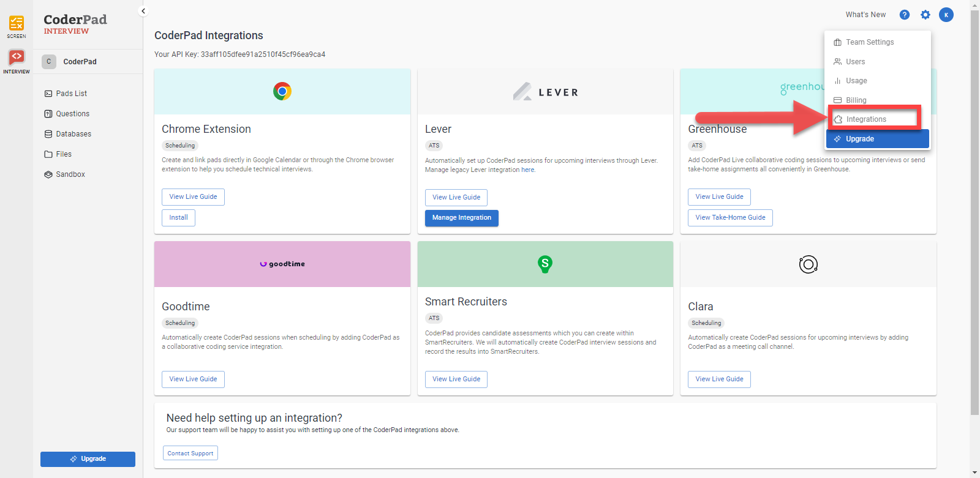Click the Chrome logo icon

pyautogui.click(x=282, y=91)
